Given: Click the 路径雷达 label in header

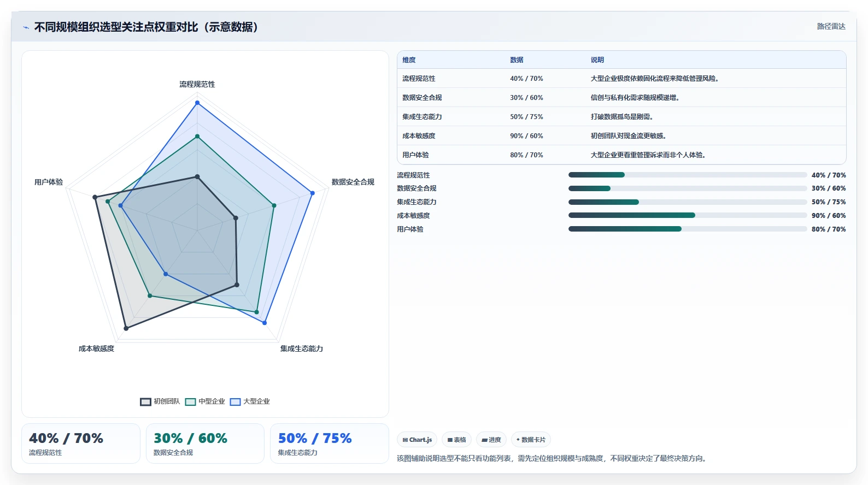Looking at the screenshot, I should point(831,26).
